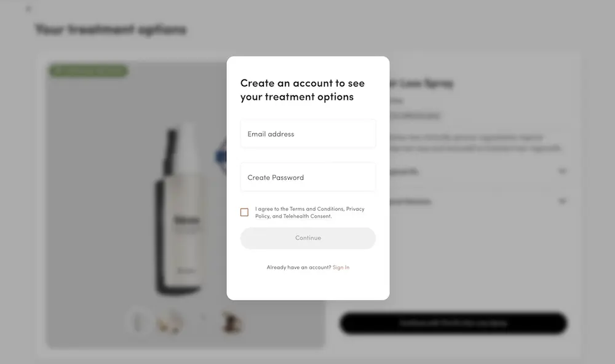
Task: Select the first product thumbnail
Action: click(x=139, y=322)
